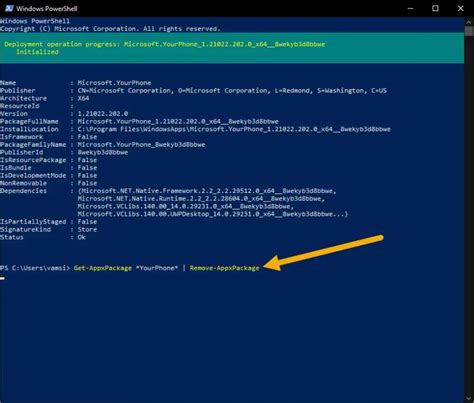The image size is (474, 403).
Task: Maximize the Windows PowerShell window
Action: click(x=435, y=8)
